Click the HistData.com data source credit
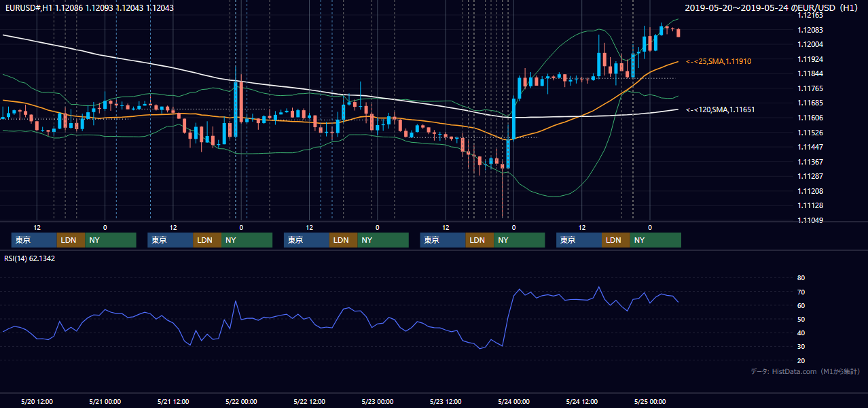 pos(805,371)
